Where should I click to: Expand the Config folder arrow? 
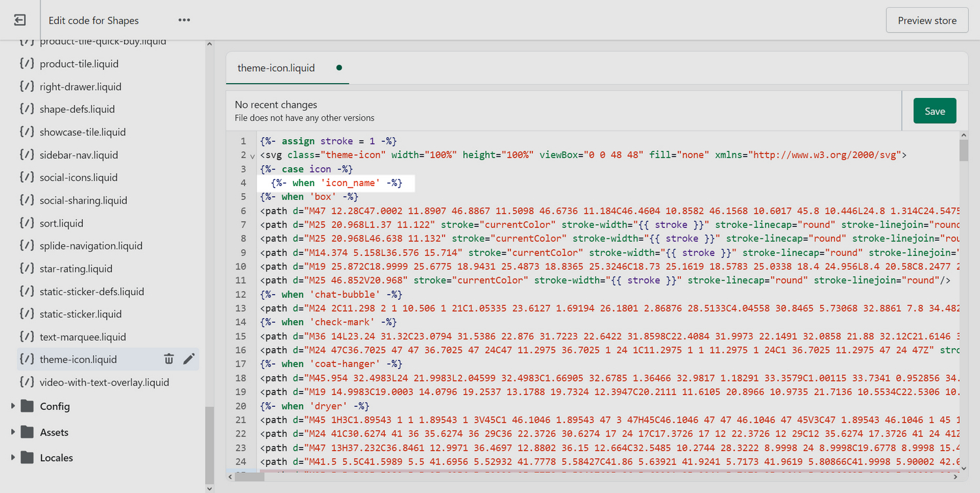click(12, 406)
